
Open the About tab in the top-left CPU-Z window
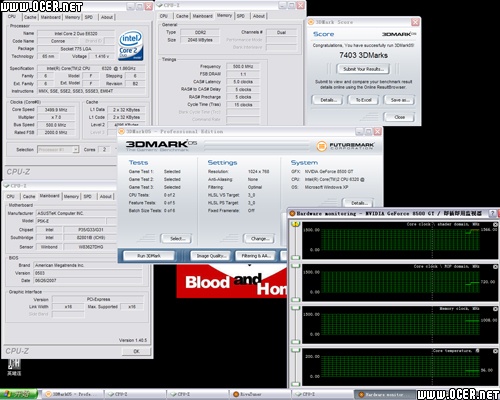[x=107, y=17]
